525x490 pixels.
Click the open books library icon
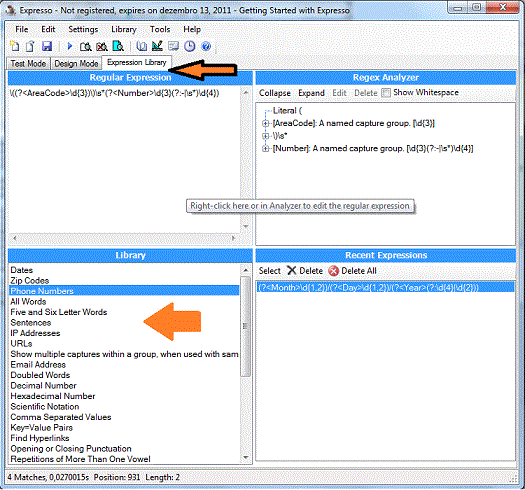point(142,46)
